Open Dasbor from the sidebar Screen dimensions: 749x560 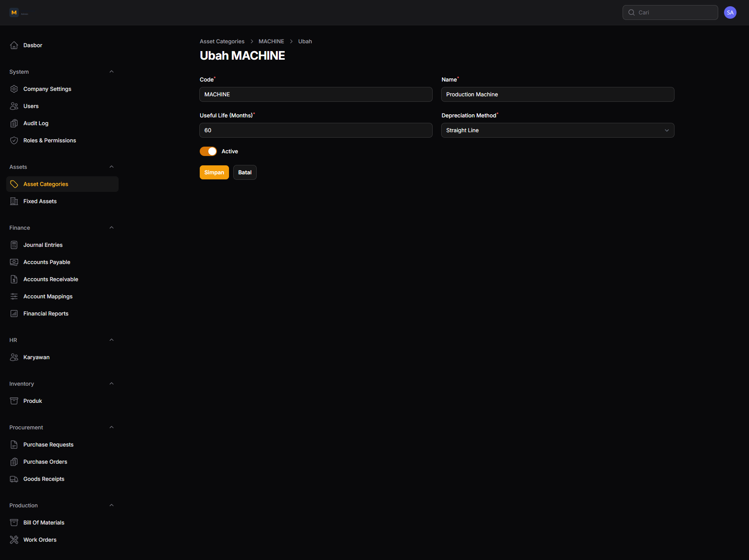point(62,45)
